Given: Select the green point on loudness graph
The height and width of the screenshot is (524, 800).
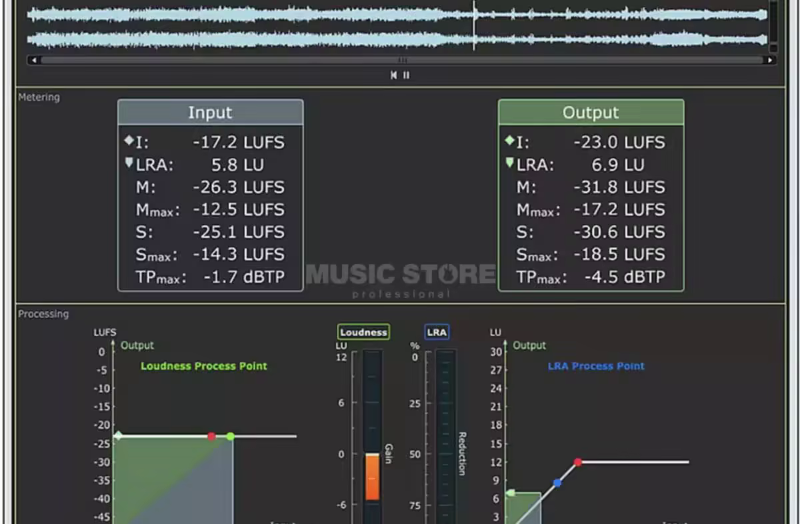Looking at the screenshot, I should click(230, 436).
